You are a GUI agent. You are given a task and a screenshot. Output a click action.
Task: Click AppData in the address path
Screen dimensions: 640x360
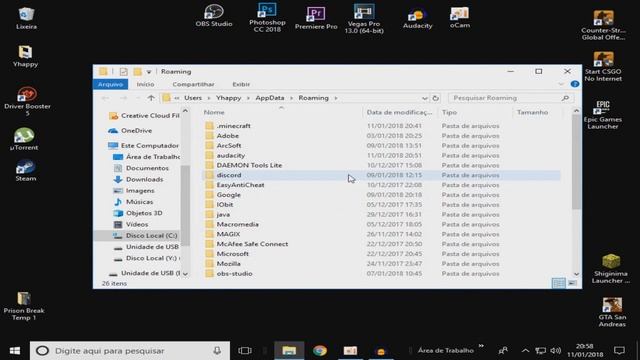(270, 98)
